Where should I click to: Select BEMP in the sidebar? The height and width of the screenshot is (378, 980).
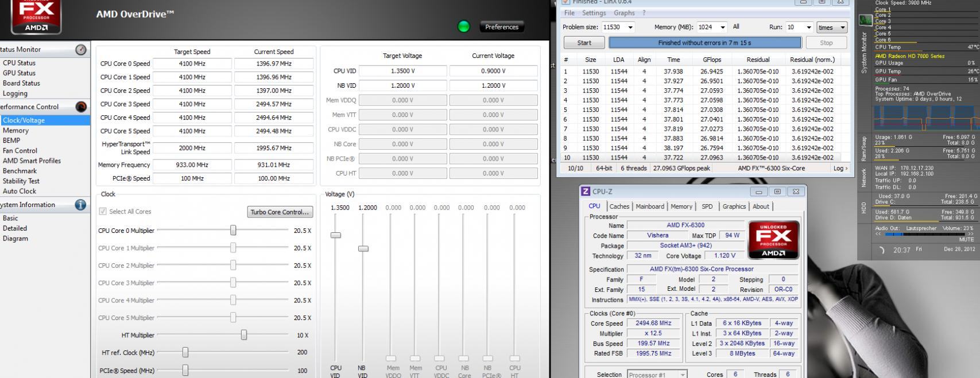click(11, 141)
